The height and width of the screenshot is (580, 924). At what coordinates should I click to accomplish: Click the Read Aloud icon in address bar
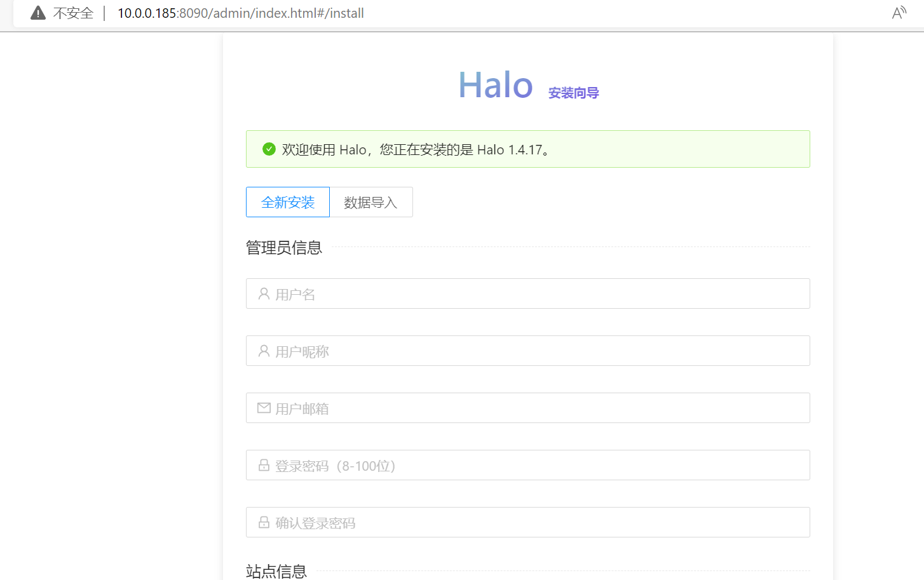tap(899, 13)
